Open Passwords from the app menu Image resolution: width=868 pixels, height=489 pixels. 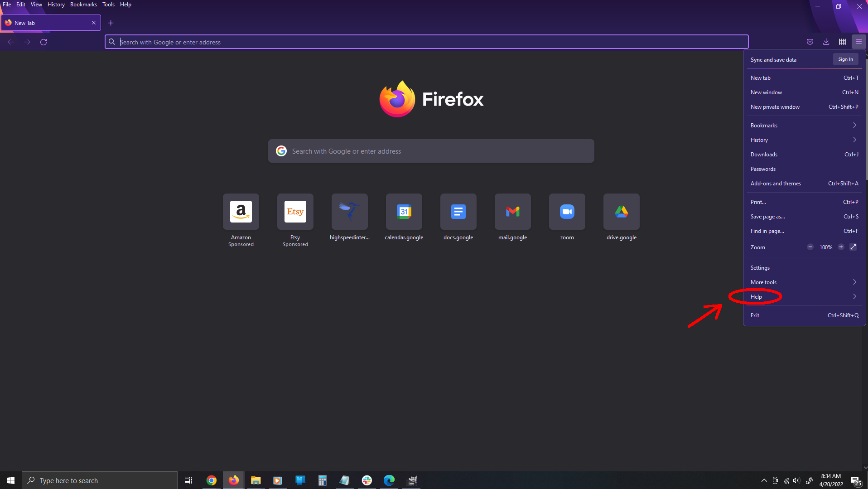(x=804, y=169)
